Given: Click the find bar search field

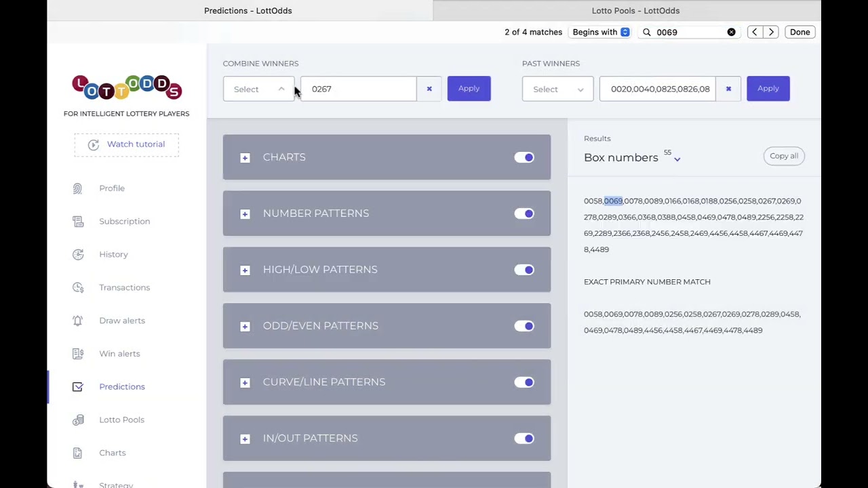Looking at the screenshot, I should pos(689,32).
